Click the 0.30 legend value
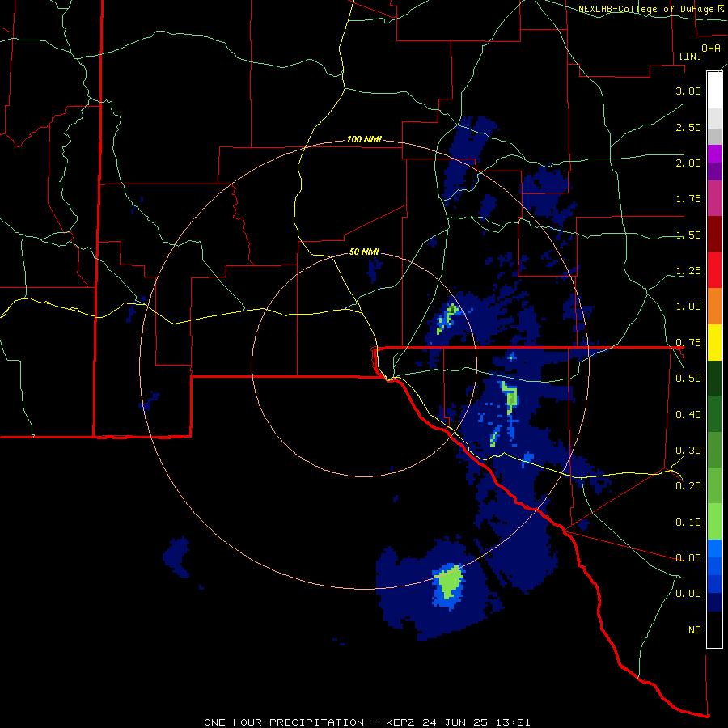This screenshot has height=728, width=728. [x=688, y=451]
